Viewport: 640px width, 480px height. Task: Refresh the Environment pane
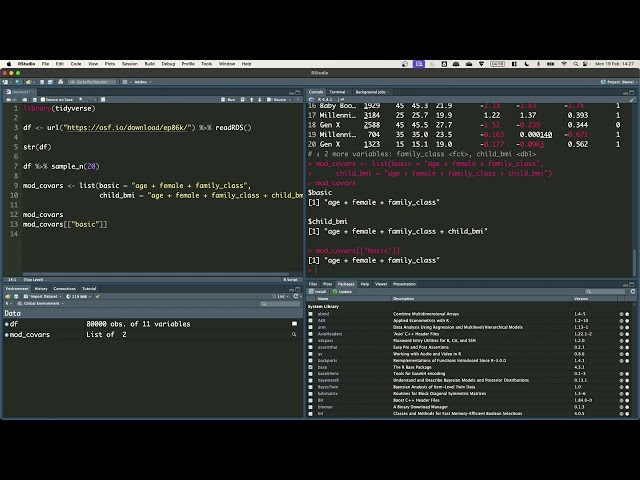(x=296, y=296)
